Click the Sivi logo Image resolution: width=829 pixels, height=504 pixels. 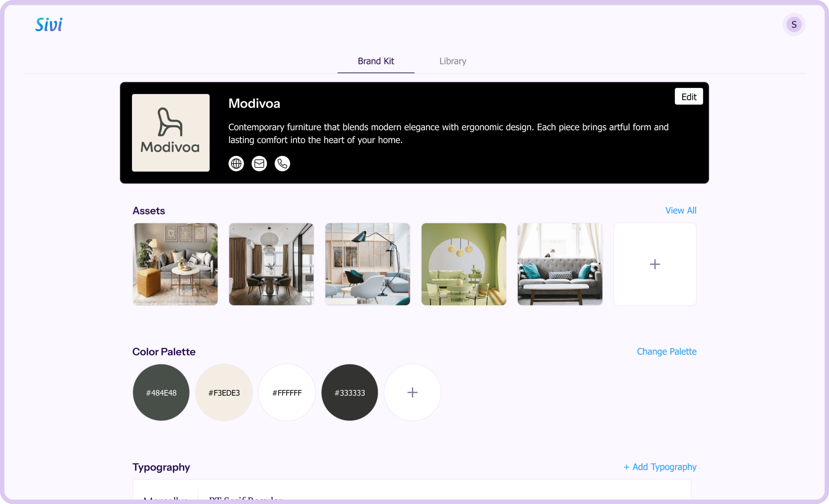click(x=49, y=25)
